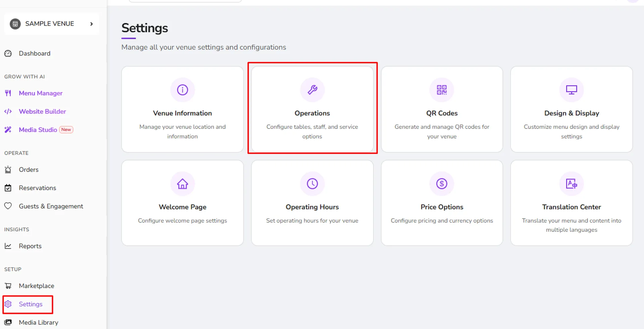Click "Configure pricing and currency options" text
This screenshot has width=644, height=329.
click(442, 221)
